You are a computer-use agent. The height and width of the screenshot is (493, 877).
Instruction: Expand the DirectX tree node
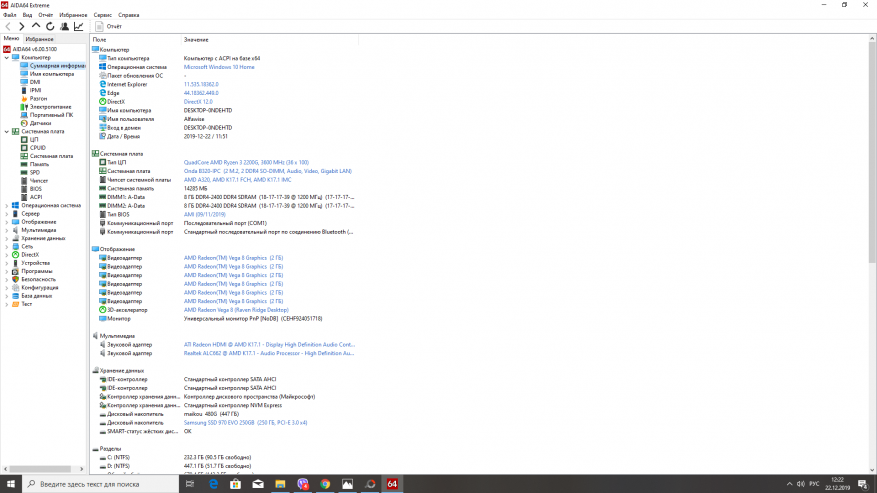[7, 255]
